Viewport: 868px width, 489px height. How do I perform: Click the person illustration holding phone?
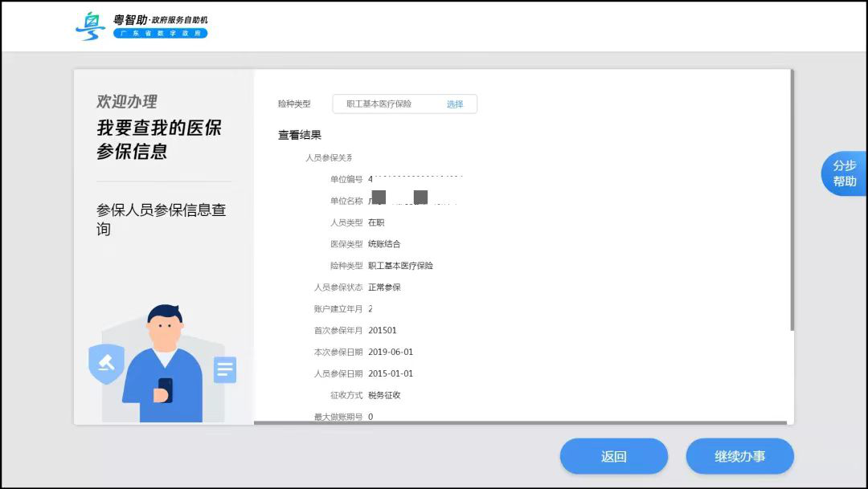162,364
